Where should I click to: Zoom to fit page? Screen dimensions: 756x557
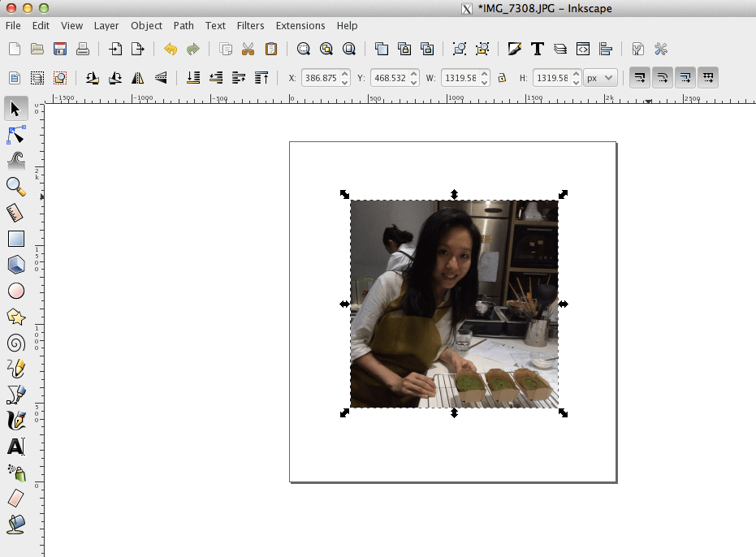pos(349,49)
